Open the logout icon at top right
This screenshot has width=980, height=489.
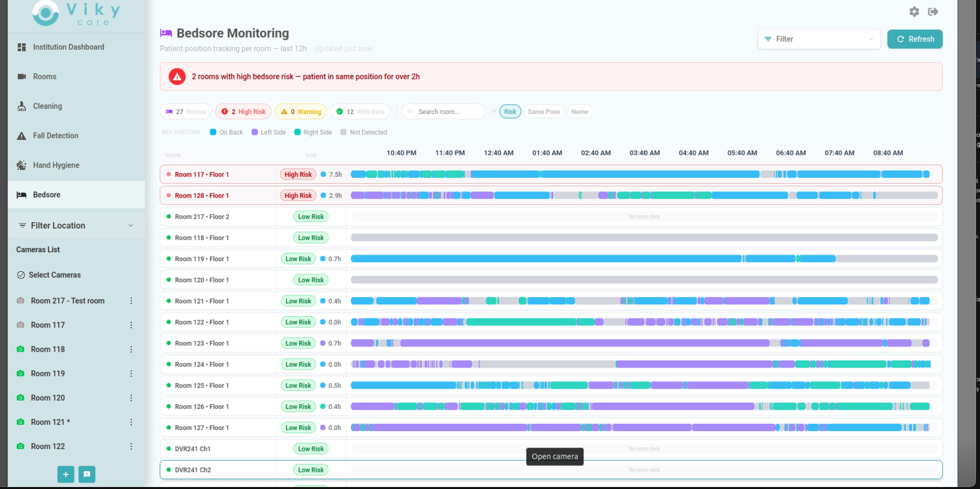934,12
